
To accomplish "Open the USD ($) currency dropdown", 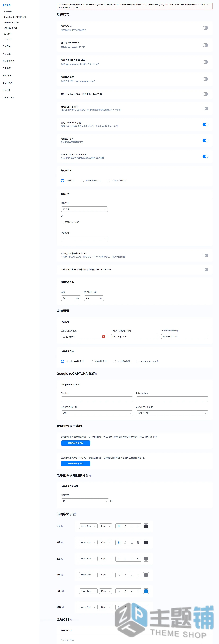I will (84, 209).
